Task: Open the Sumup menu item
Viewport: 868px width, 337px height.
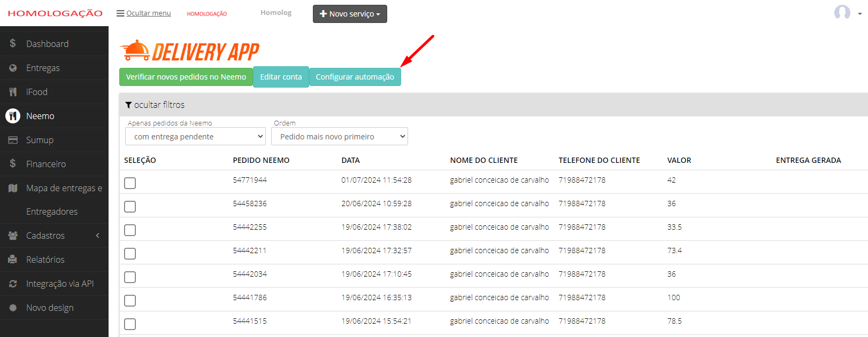Action: pos(40,140)
